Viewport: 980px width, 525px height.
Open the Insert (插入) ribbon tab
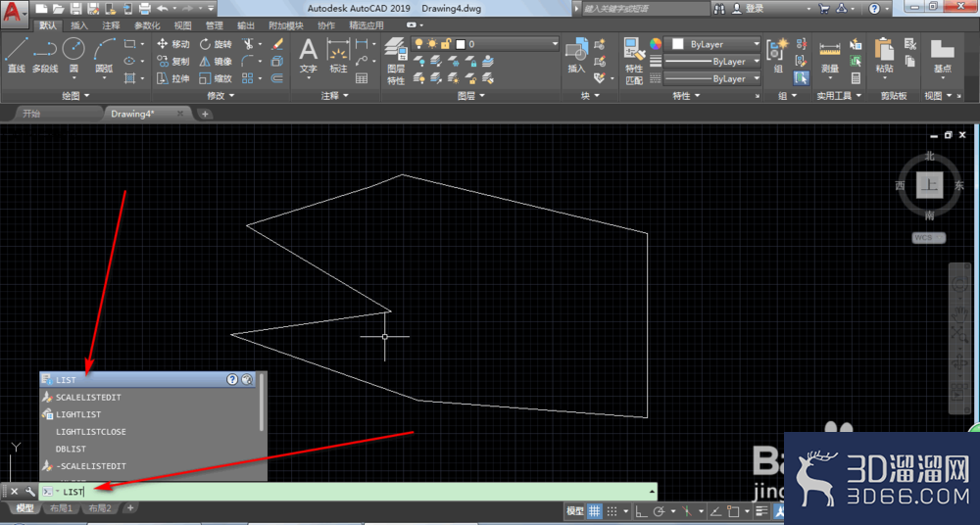pyautogui.click(x=79, y=25)
